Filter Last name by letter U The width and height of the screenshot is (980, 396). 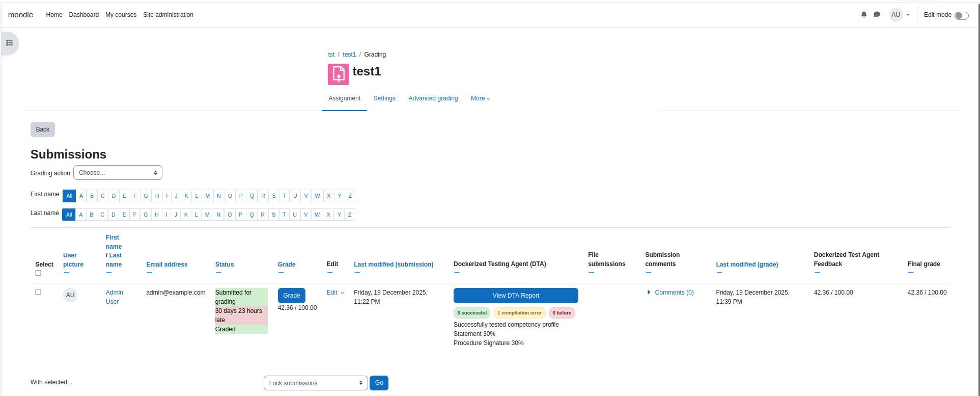(x=295, y=215)
